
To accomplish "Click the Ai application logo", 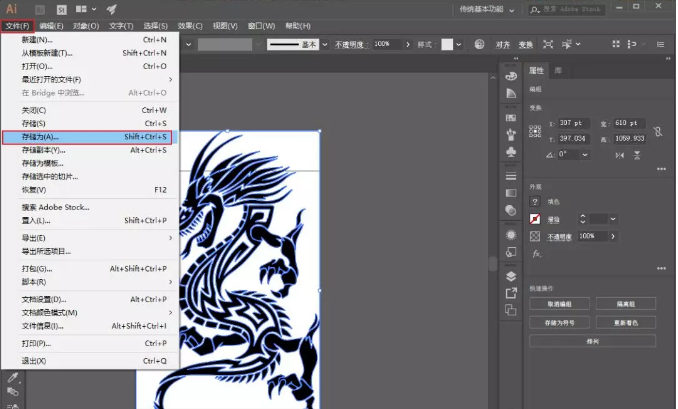I will point(12,9).
